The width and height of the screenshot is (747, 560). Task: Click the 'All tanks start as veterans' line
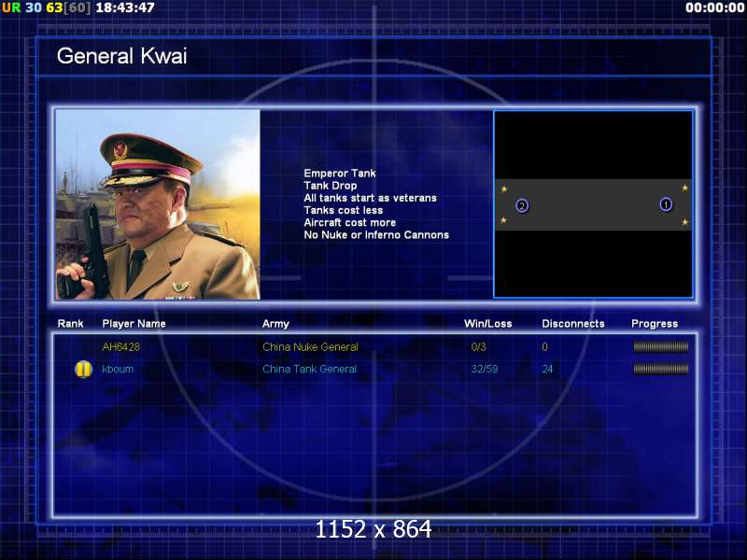370,198
